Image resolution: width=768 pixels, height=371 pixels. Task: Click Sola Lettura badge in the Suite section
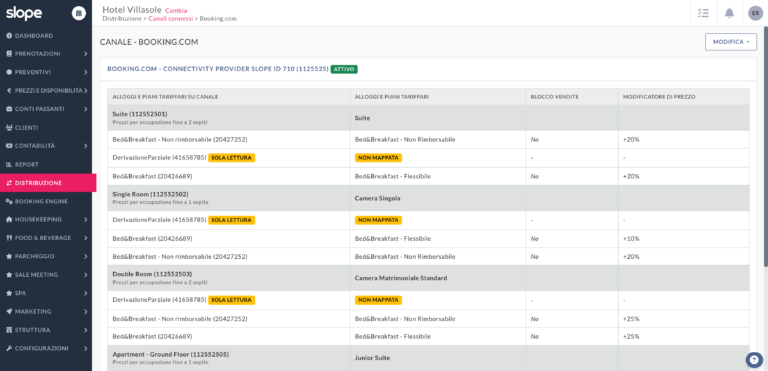click(232, 158)
